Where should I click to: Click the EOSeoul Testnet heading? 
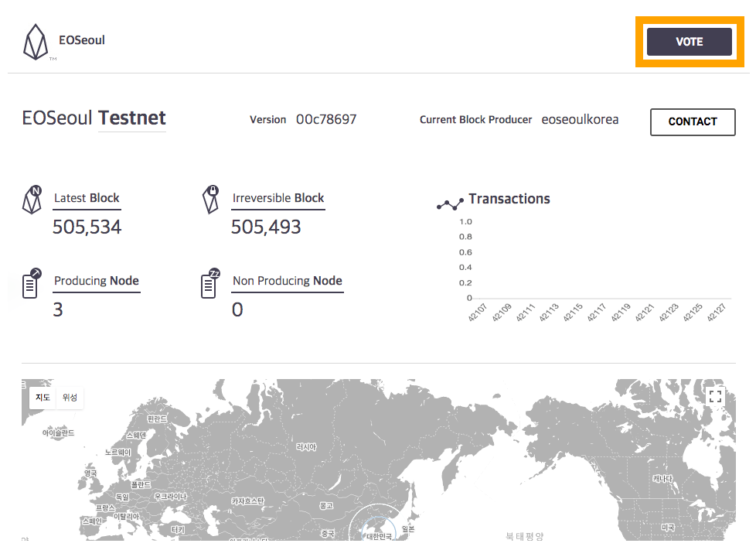click(94, 118)
